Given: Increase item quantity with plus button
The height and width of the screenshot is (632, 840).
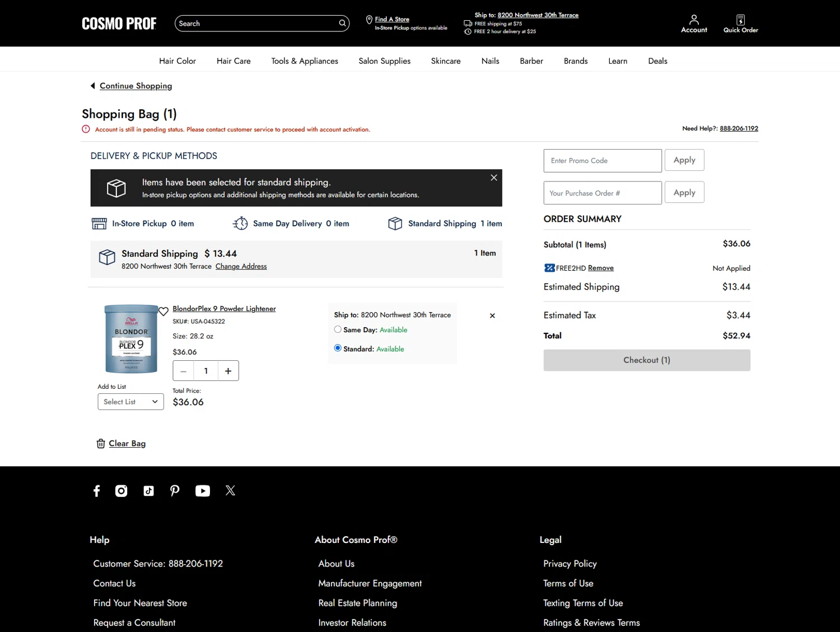Looking at the screenshot, I should (x=228, y=371).
